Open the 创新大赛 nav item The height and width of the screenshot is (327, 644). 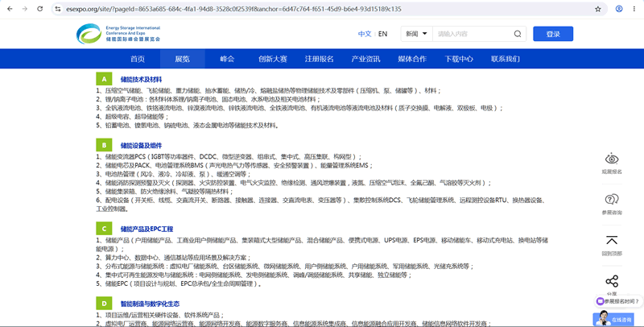pyautogui.click(x=273, y=59)
